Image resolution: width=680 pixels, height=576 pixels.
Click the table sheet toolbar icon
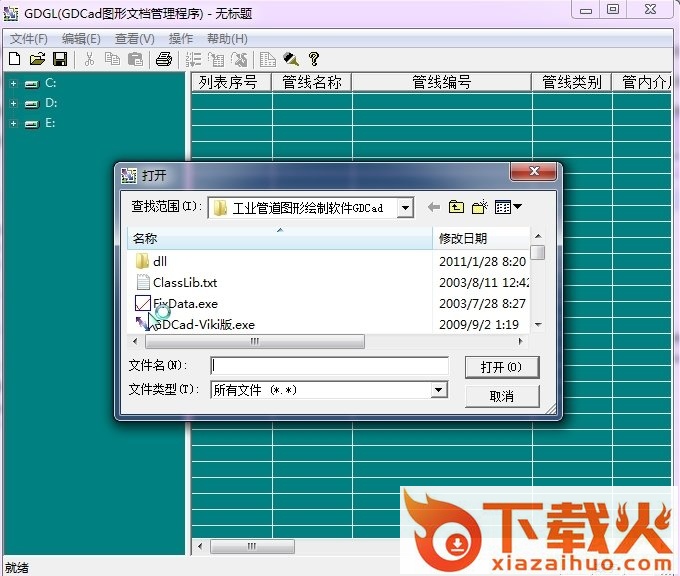click(x=267, y=59)
